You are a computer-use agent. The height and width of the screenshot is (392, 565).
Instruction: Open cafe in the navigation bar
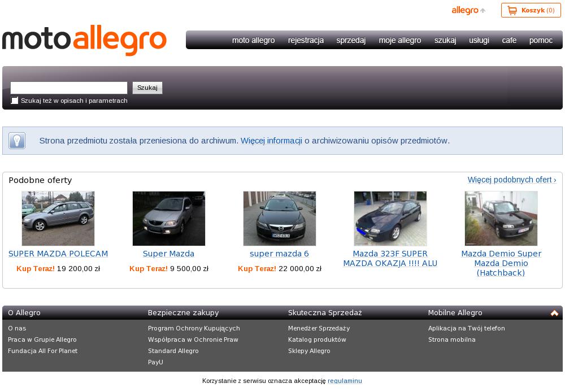coord(509,40)
